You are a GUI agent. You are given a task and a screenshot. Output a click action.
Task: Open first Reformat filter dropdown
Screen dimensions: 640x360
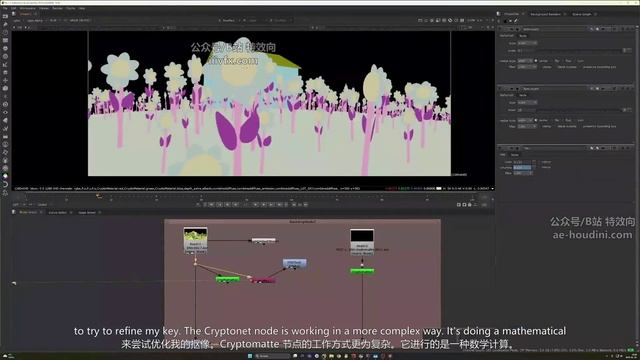click(x=527, y=67)
